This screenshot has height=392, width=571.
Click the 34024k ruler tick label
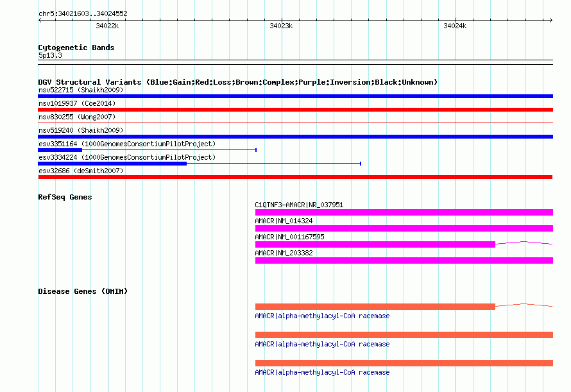click(455, 26)
